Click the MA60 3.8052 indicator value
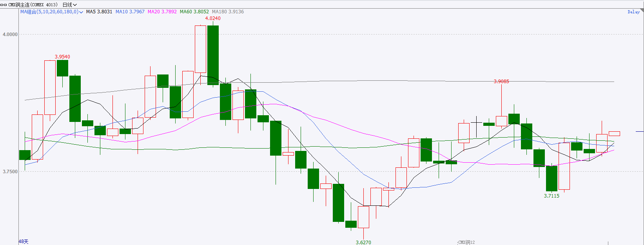Screen dimensions: 644x245 [x=194, y=12]
